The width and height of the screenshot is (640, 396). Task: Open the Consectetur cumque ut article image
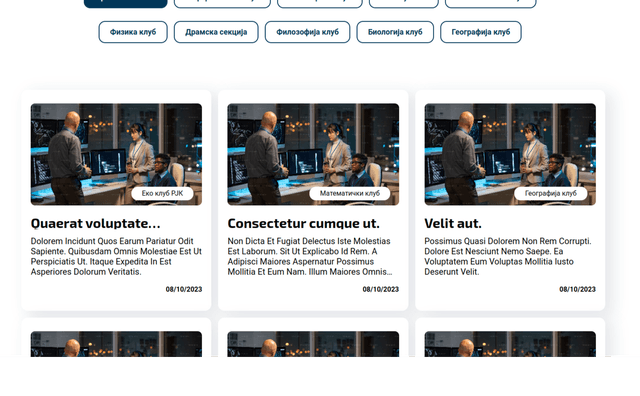pyautogui.click(x=313, y=154)
